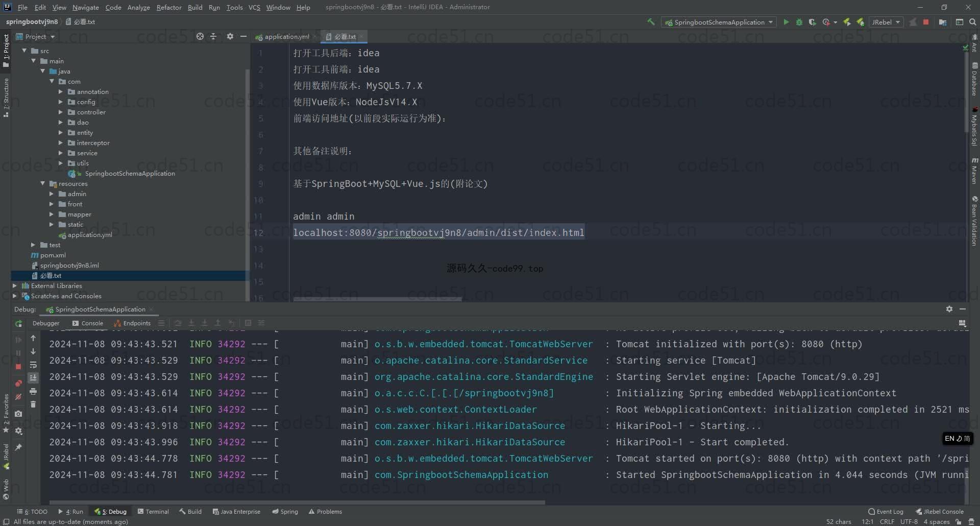Open Database side tool window

(974, 79)
